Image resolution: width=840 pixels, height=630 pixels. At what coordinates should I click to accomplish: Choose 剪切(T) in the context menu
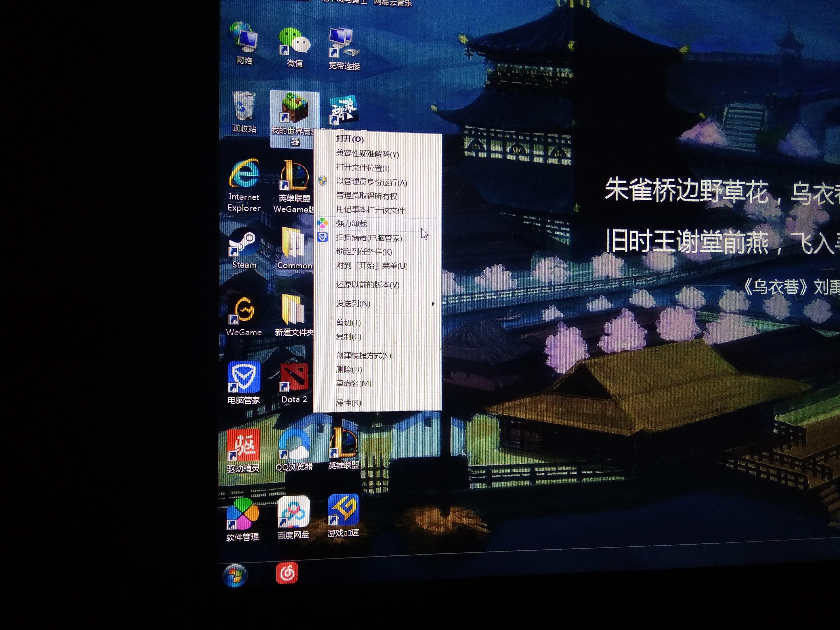pyautogui.click(x=378, y=323)
